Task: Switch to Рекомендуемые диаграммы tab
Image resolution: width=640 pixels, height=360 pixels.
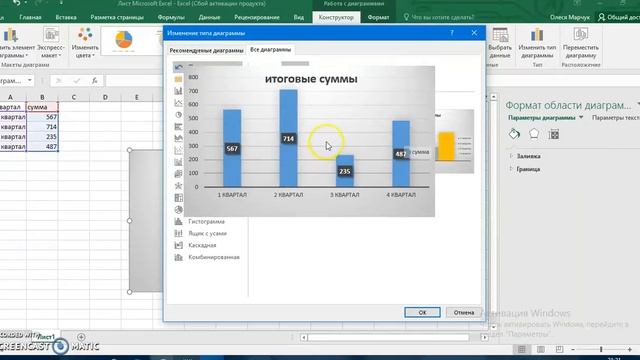Action: point(206,50)
